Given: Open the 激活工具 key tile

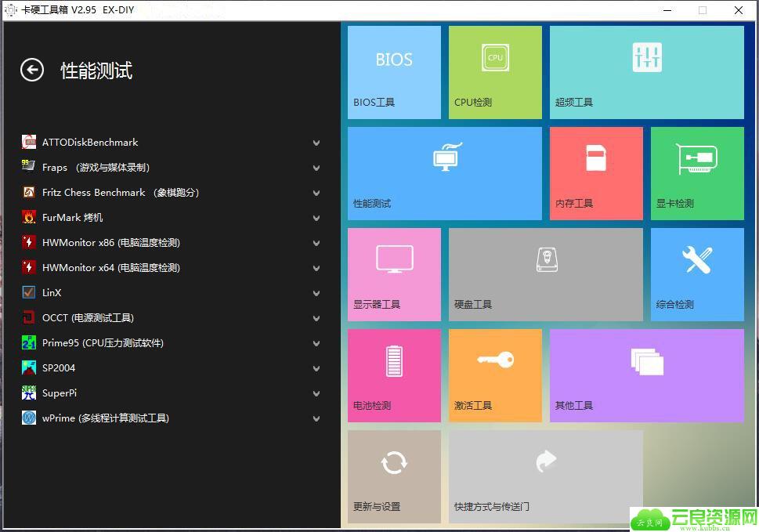Looking at the screenshot, I should point(495,375).
